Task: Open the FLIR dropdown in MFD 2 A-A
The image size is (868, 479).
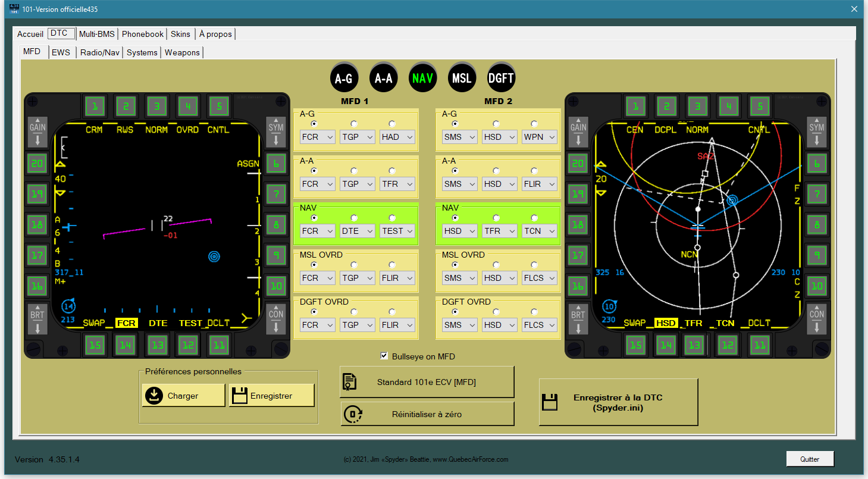Action: click(540, 184)
